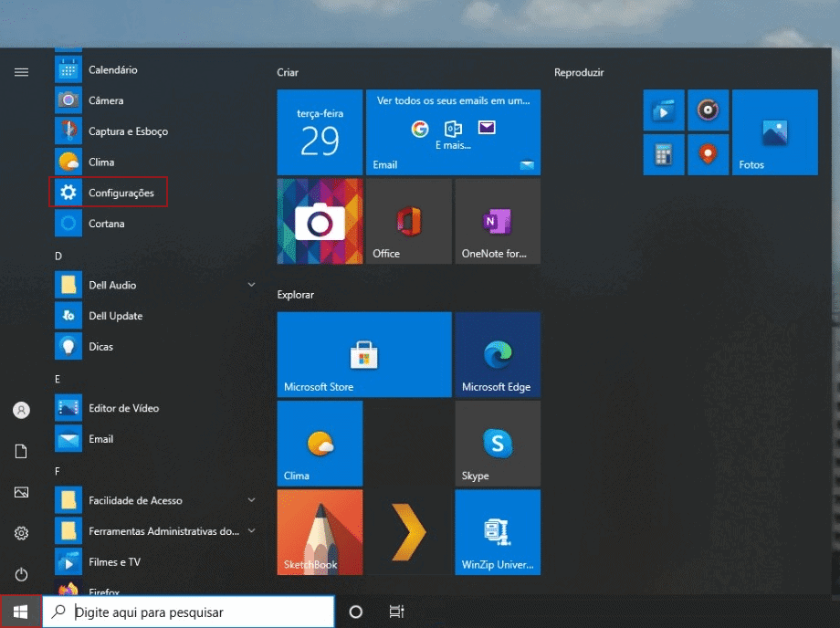The height and width of the screenshot is (628, 840).
Task: Launch the Microsoft Edge tile
Action: click(x=498, y=354)
